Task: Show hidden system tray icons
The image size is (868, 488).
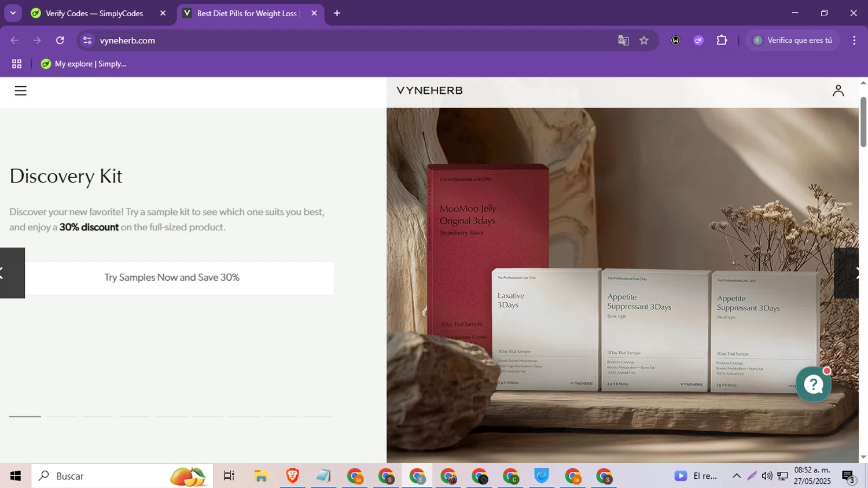Action: [737, 476]
